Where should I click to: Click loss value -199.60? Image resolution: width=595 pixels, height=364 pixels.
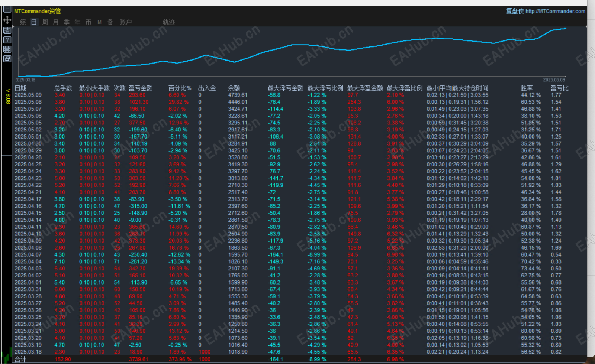(x=138, y=130)
